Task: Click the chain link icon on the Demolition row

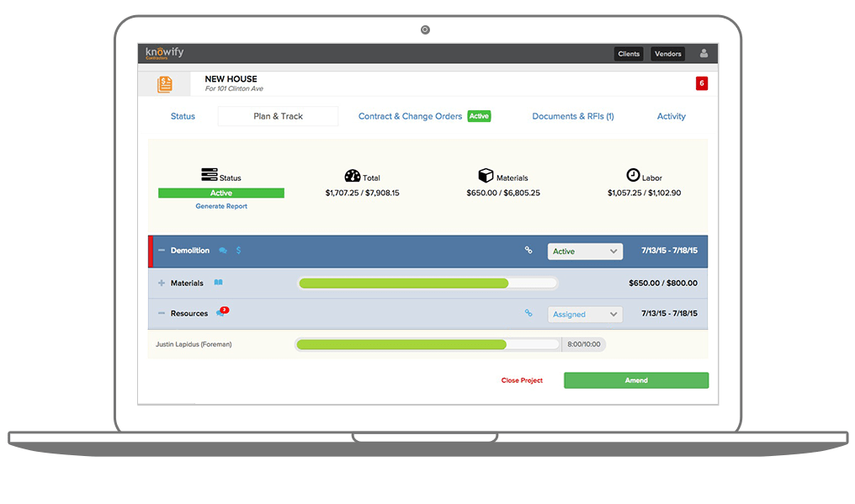Action: click(528, 251)
